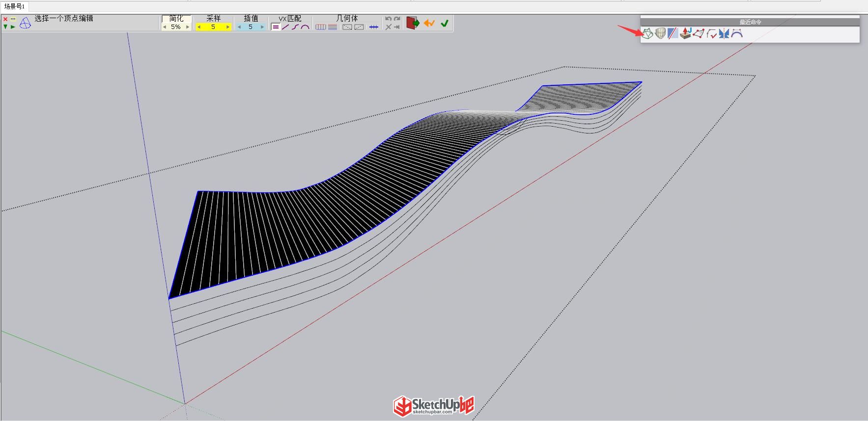Click the undo arrow in Curviloft toolbar
Viewport: 868px width, 421px height.
[x=388, y=19]
